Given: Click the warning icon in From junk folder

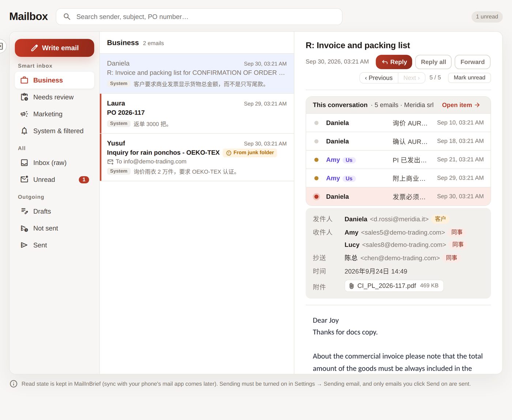Looking at the screenshot, I should pyautogui.click(x=229, y=153).
